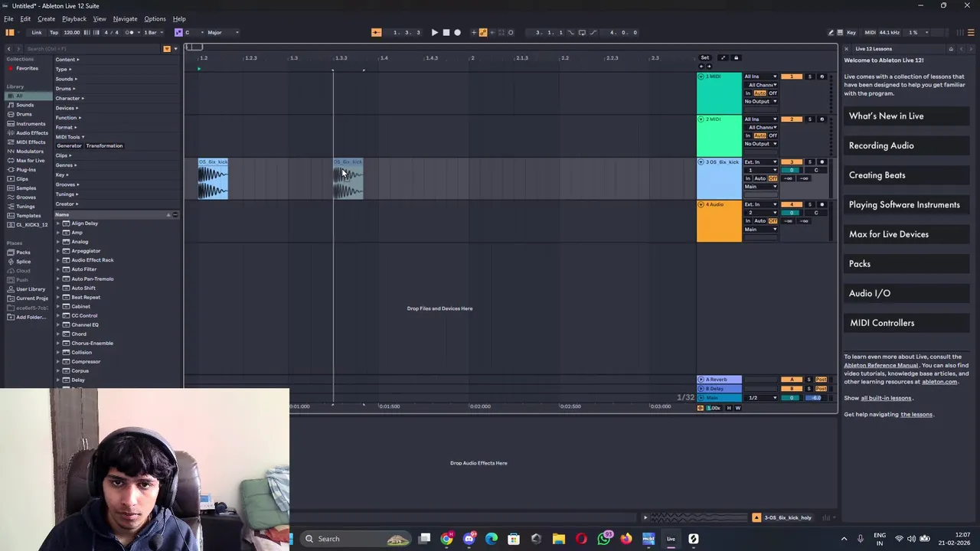This screenshot has width=980, height=551.
Task: Open the No Output dropdown on 2 MIDI
Action: point(760,144)
